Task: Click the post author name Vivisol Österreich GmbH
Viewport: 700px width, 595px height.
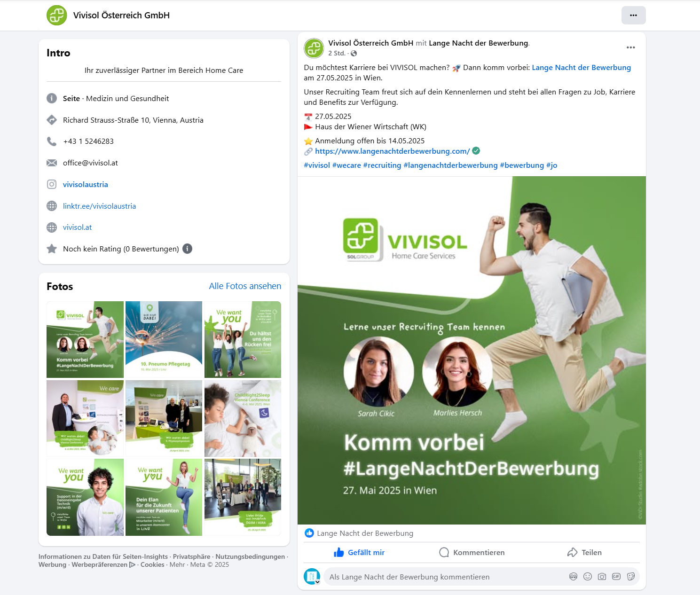Action: 370,43
